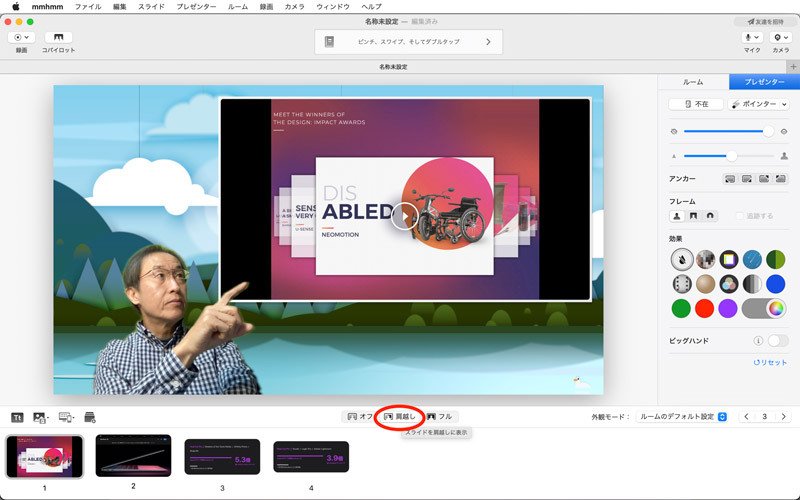
Task: Open the Copilot (コパイロット) tool
Action: pos(59,37)
